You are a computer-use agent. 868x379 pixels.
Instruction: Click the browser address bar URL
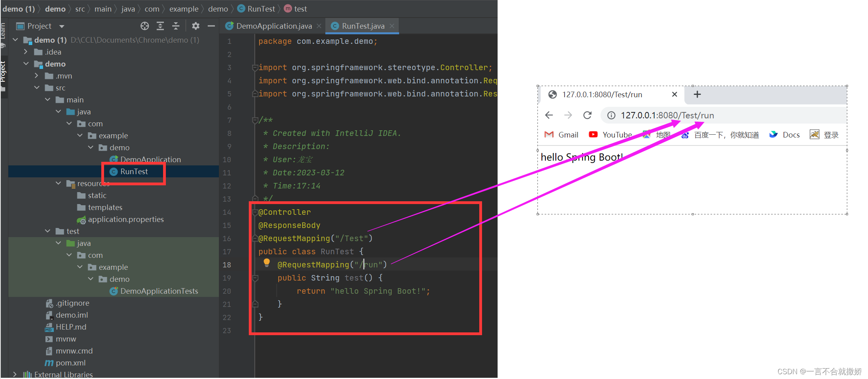(667, 116)
